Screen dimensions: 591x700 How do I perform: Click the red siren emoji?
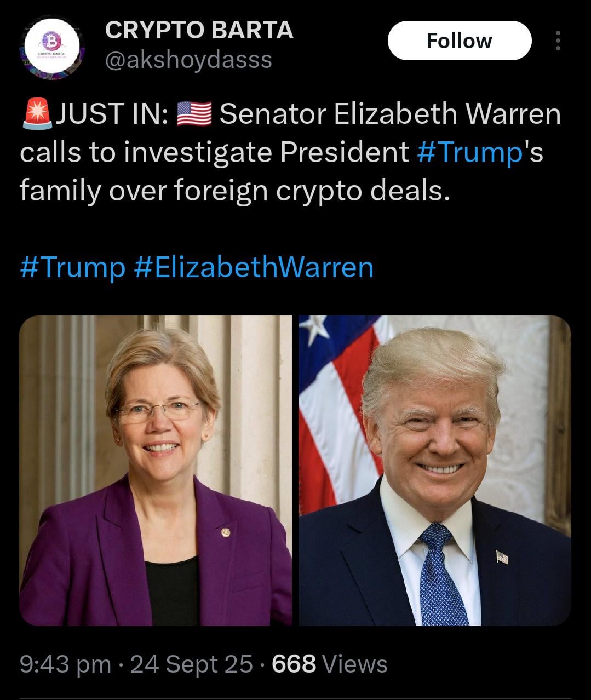click(37, 114)
